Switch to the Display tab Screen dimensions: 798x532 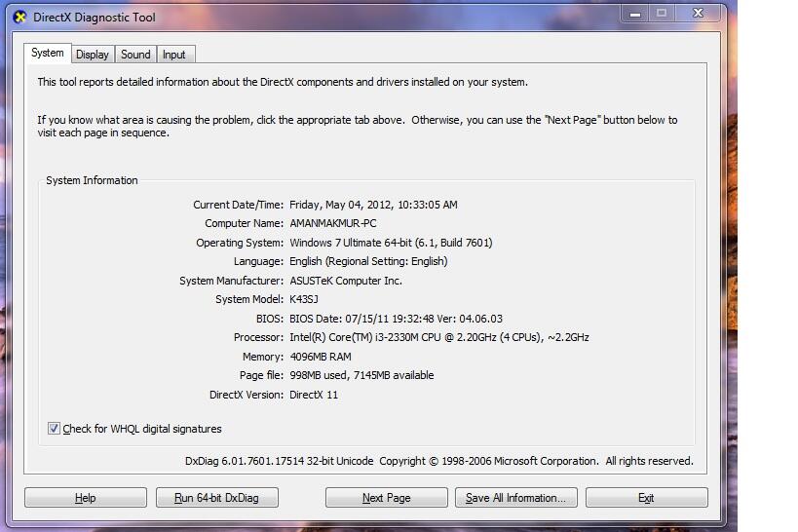click(x=93, y=55)
